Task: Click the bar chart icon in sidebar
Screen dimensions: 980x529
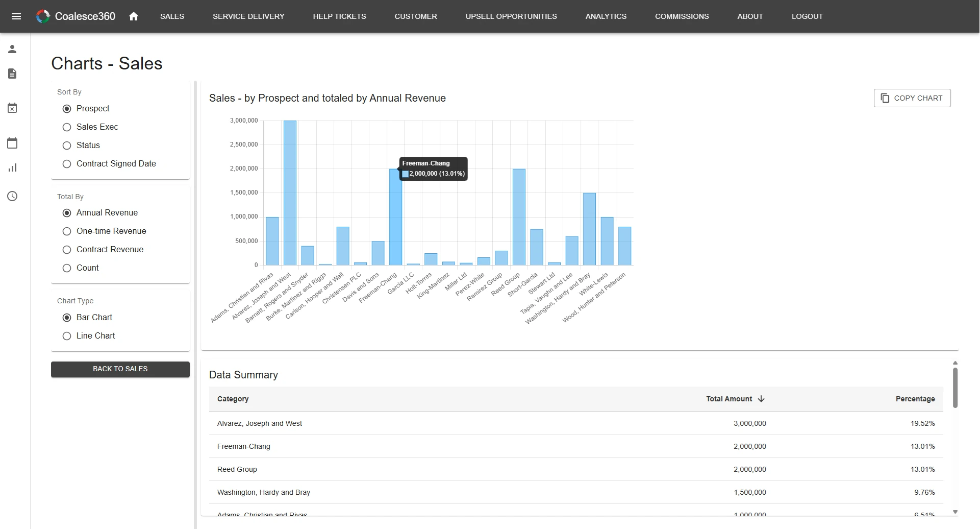Action: click(x=12, y=167)
